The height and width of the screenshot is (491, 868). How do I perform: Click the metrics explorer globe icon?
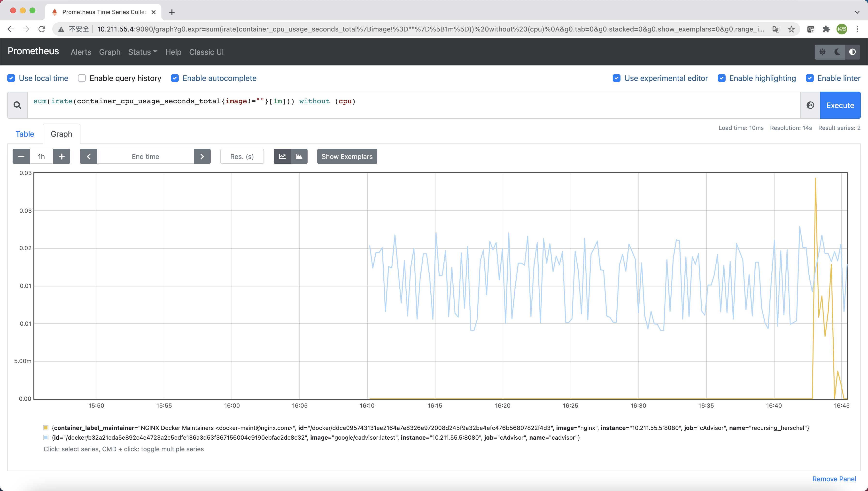[810, 105]
